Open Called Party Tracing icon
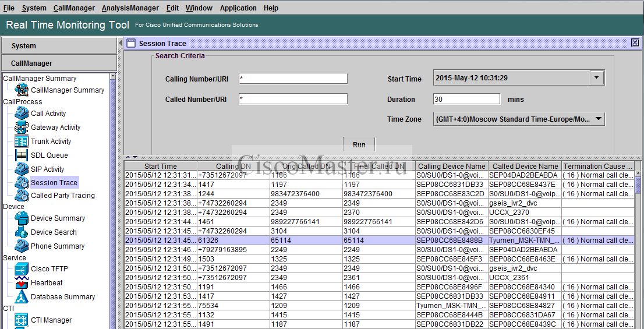This screenshot has width=644, height=329. pos(22,196)
